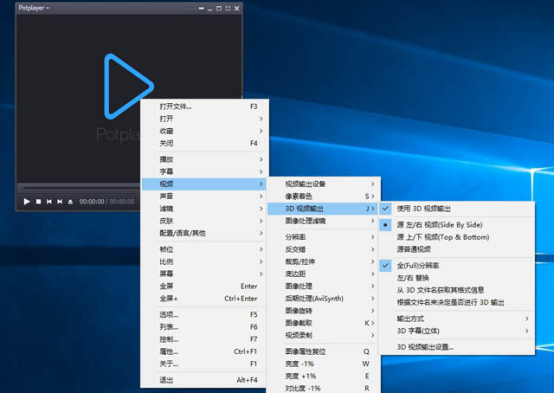Expand '输出方式' submenu

coord(456,318)
